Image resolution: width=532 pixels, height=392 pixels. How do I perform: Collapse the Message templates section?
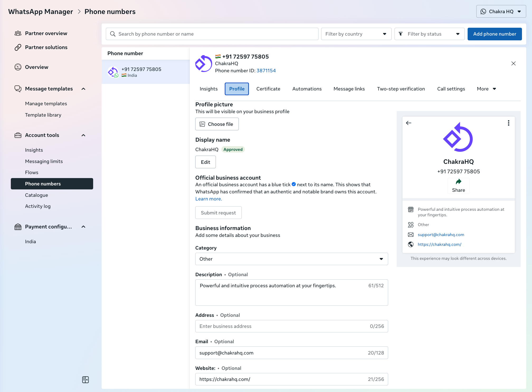coord(83,89)
